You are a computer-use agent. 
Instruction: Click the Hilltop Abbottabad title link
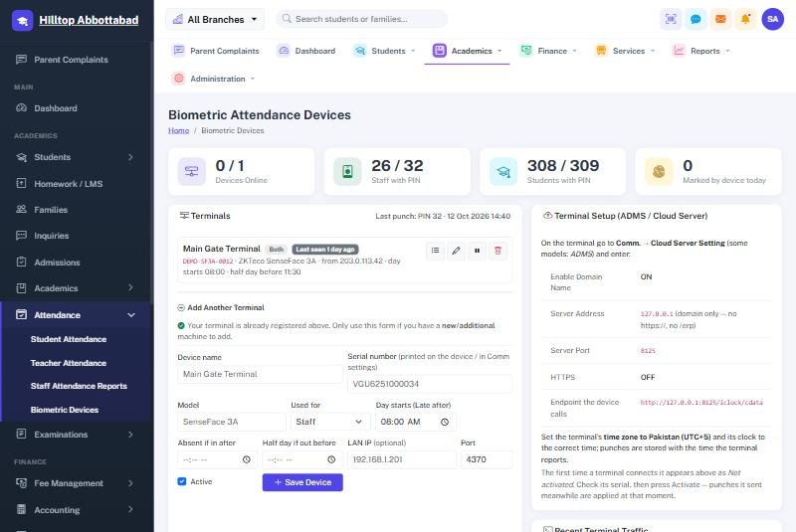point(89,20)
